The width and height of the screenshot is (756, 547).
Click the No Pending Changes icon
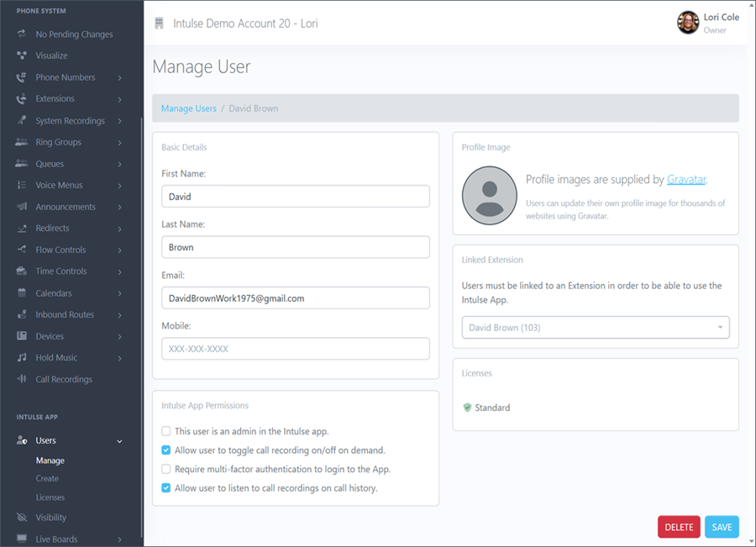tap(21, 34)
